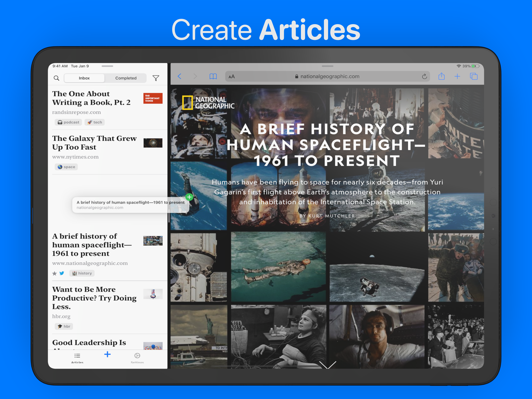
Task: Open the AA reader text options
Action: (232, 77)
